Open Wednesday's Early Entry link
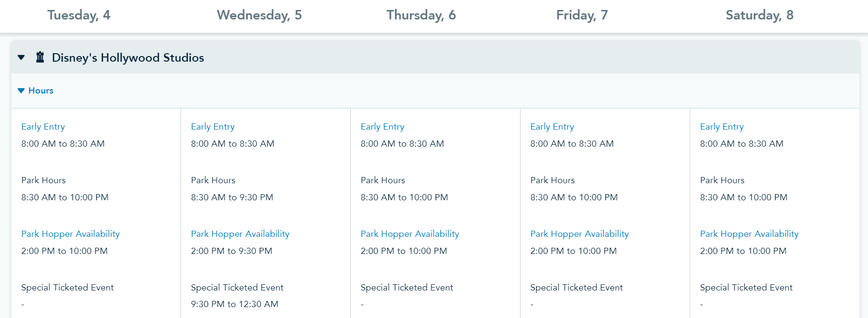This screenshot has height=318, width=868. click(213, 127)
